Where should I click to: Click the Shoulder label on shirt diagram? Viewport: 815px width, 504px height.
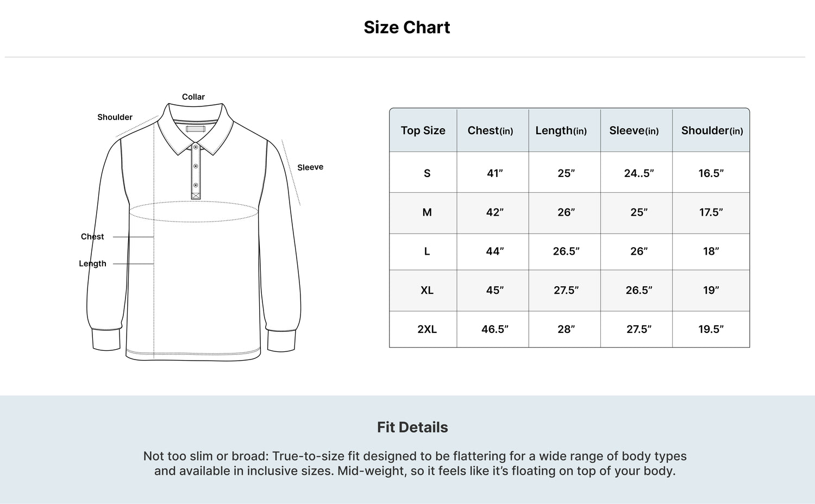point(115,117)
